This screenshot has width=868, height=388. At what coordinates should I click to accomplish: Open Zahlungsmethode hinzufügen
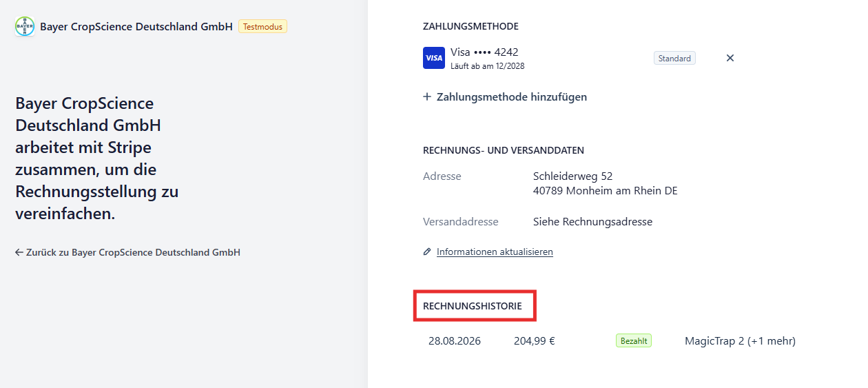coord(505,97)
